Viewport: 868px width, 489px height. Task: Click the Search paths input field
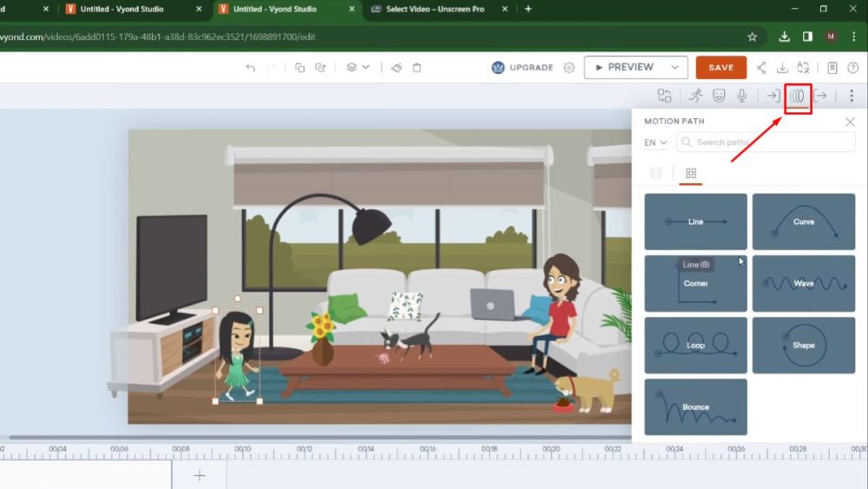click(766, 142)
